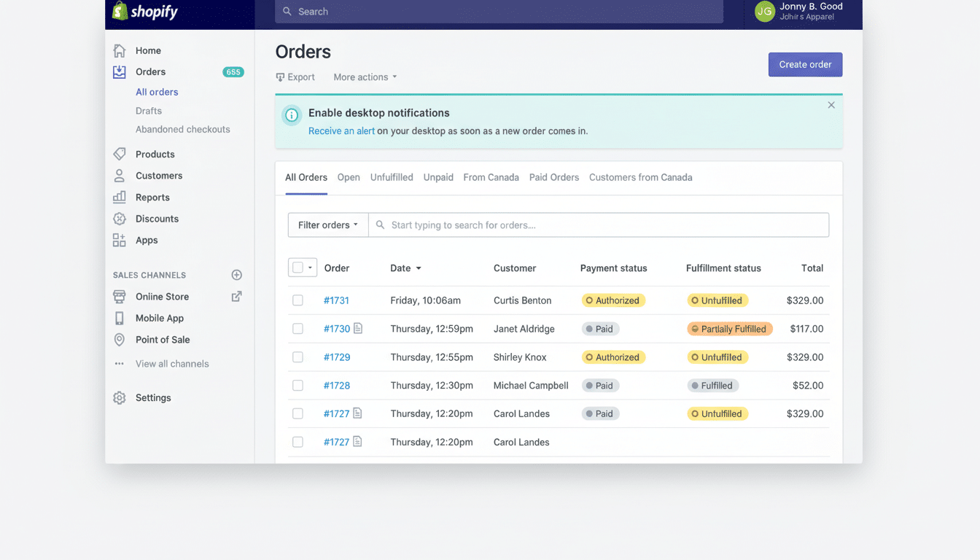
Task: Click the Create order button
Action: pyautogui.click(x=805, y=64)
